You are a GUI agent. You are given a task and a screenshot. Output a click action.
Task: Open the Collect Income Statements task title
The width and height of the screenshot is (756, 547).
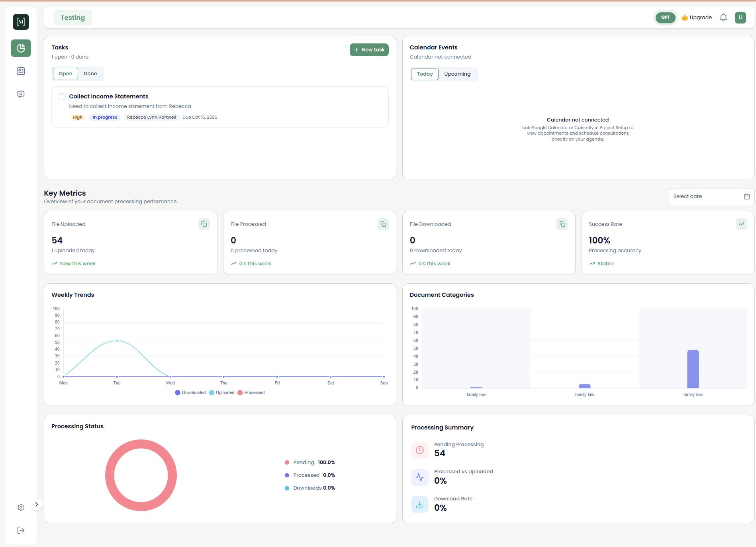pos(109,96)
